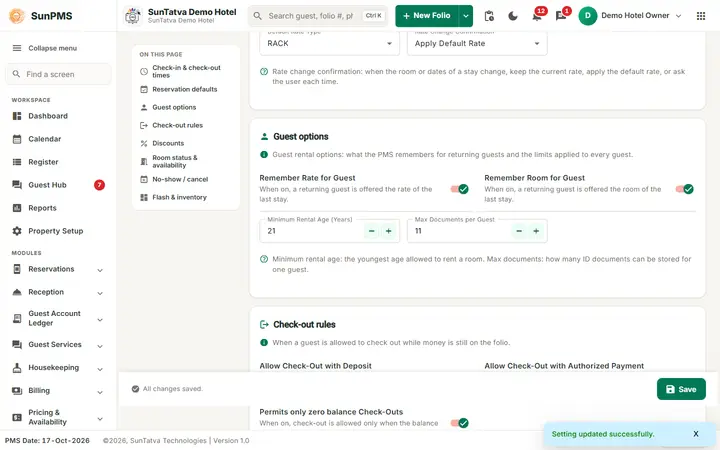720x450 pixels.
Task: Click the Calendar sidebar icon
Action: point(17,139)
